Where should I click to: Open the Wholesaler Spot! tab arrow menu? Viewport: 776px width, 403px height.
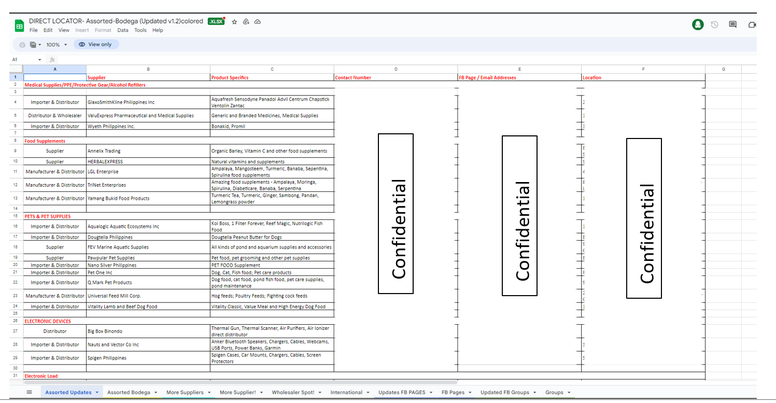320,392
